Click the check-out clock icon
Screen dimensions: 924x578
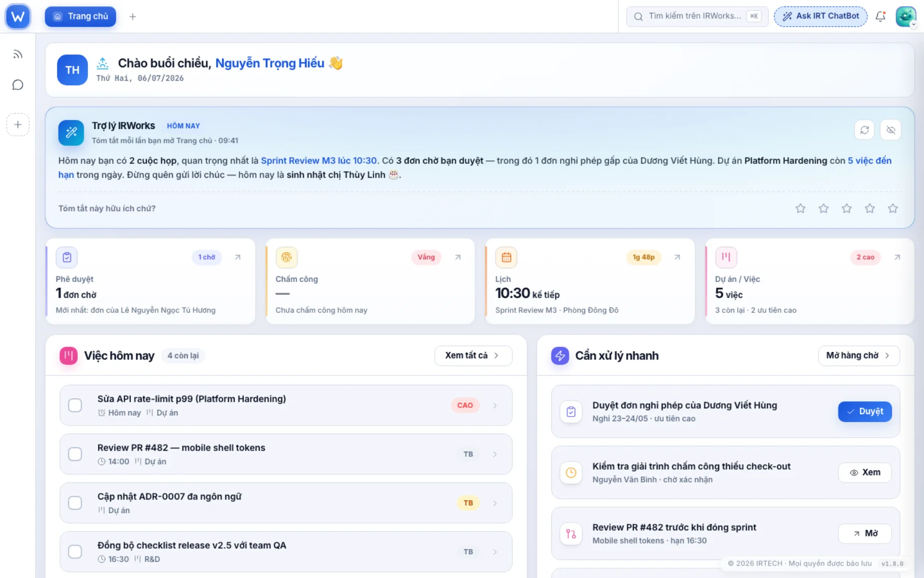click(x=571, y=473)
